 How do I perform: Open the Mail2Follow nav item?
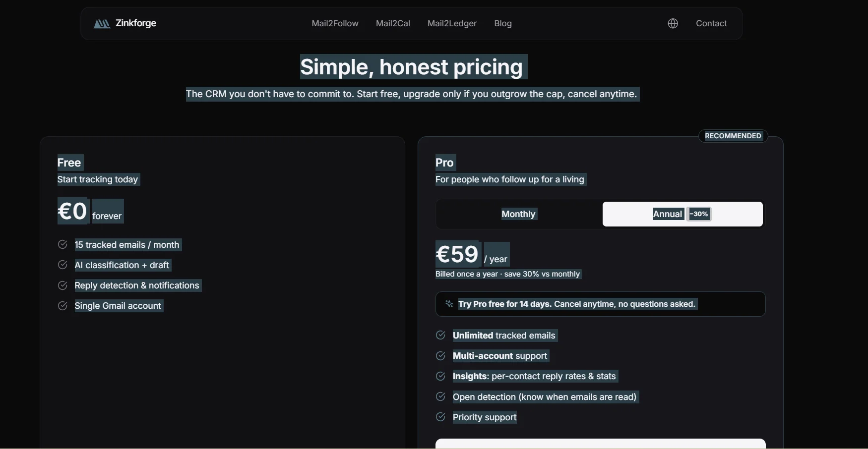click(x=335, y=23)
